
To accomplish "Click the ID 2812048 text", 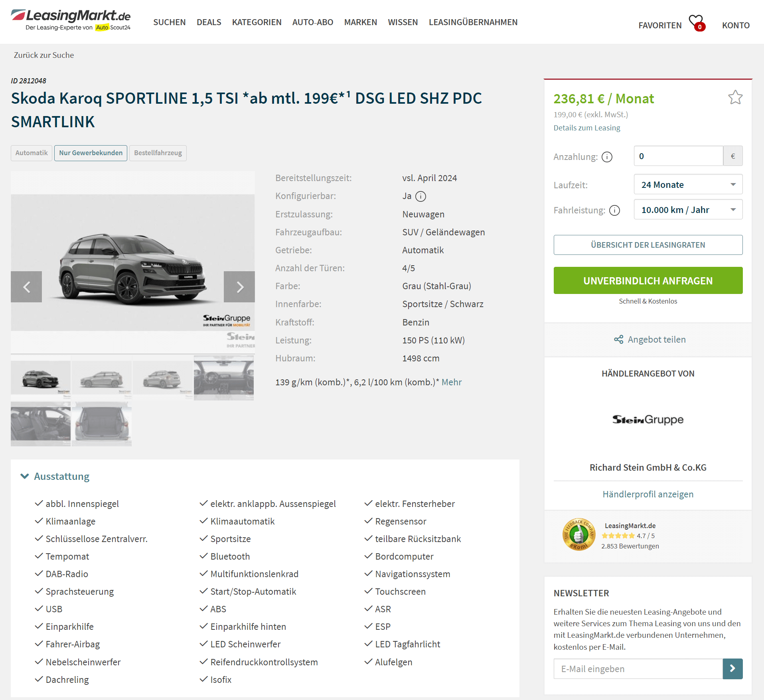I will 28,81.
